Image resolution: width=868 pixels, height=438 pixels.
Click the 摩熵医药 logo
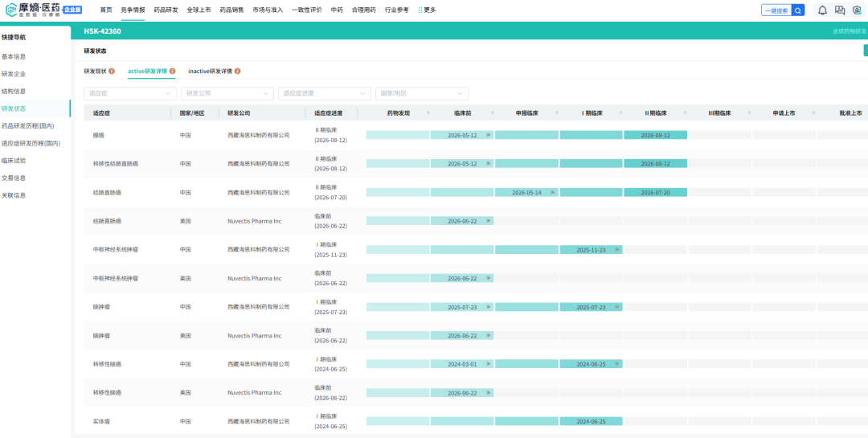pos(40,10)
